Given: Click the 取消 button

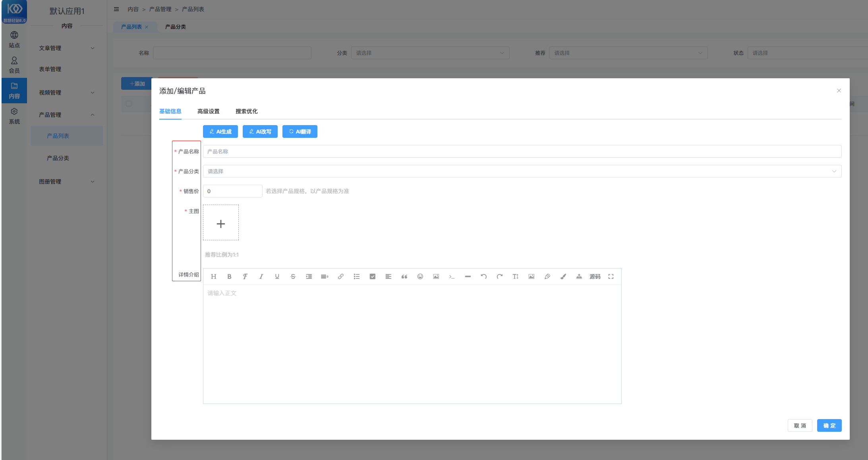Looking at the screenshot, I should 800,425.
